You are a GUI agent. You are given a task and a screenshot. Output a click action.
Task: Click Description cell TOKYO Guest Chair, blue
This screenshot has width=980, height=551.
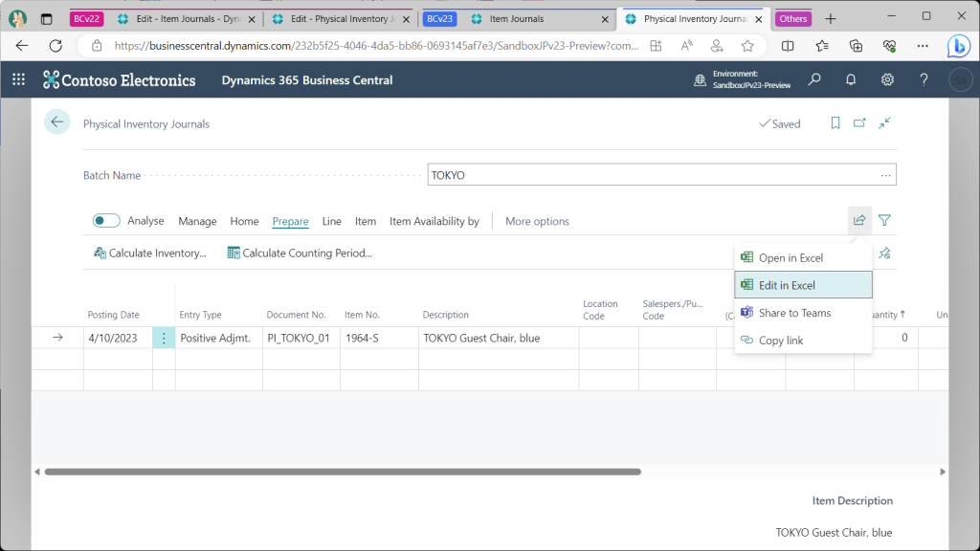[499, 338]
